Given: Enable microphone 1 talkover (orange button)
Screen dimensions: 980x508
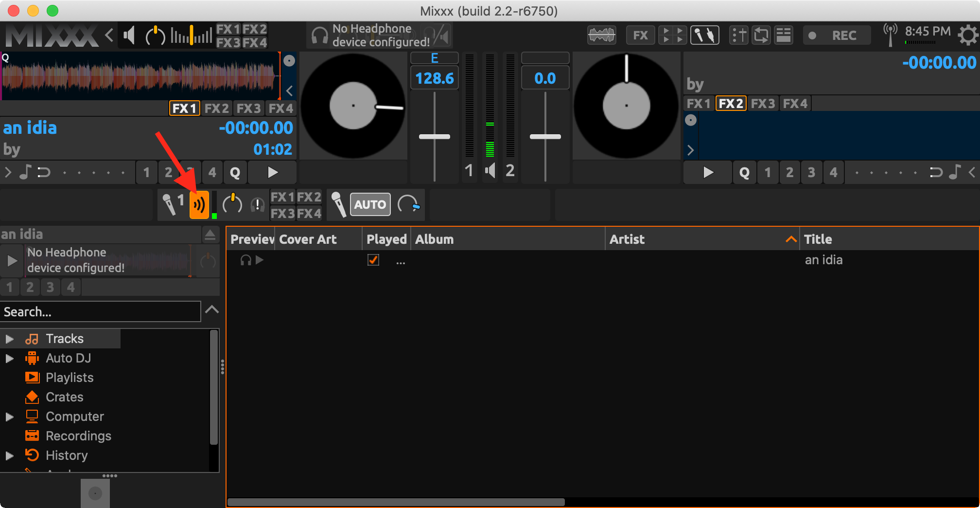Looking at the screenshot, I should point(199,205).
